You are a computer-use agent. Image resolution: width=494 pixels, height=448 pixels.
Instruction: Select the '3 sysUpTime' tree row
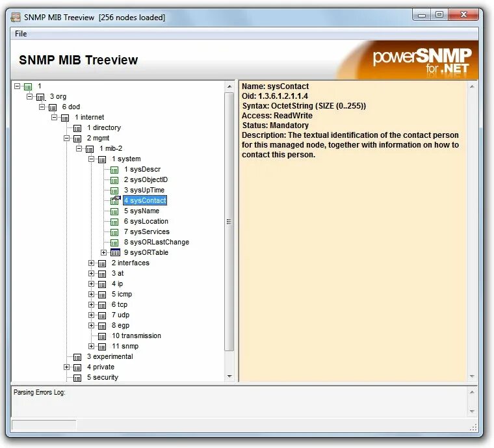point(144,190)
